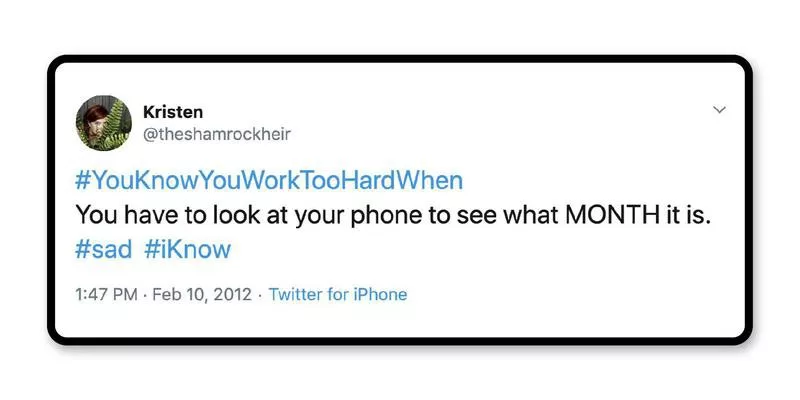The image size is (800, 400).
Task: Open the #iKnow hashtag
Action: [x=187, y=249]
